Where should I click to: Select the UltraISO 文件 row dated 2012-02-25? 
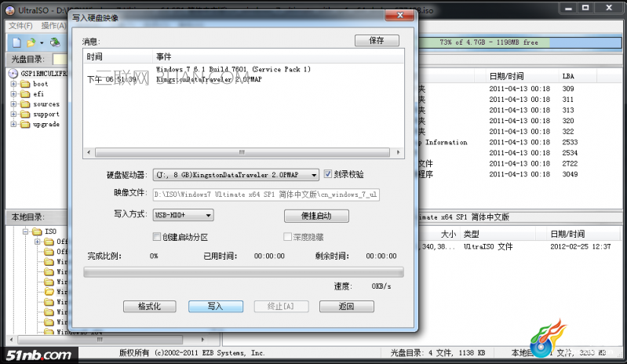(x=520, y=246)
